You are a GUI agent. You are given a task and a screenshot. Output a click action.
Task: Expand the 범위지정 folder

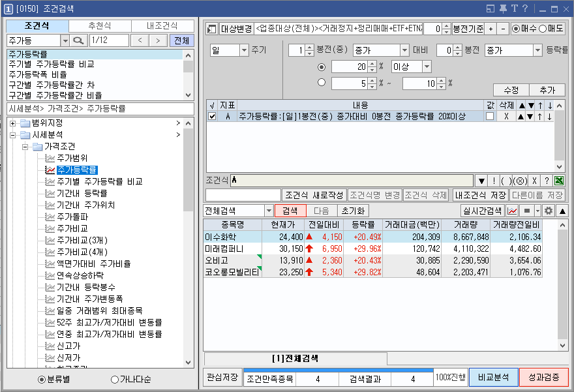(13, 123)
